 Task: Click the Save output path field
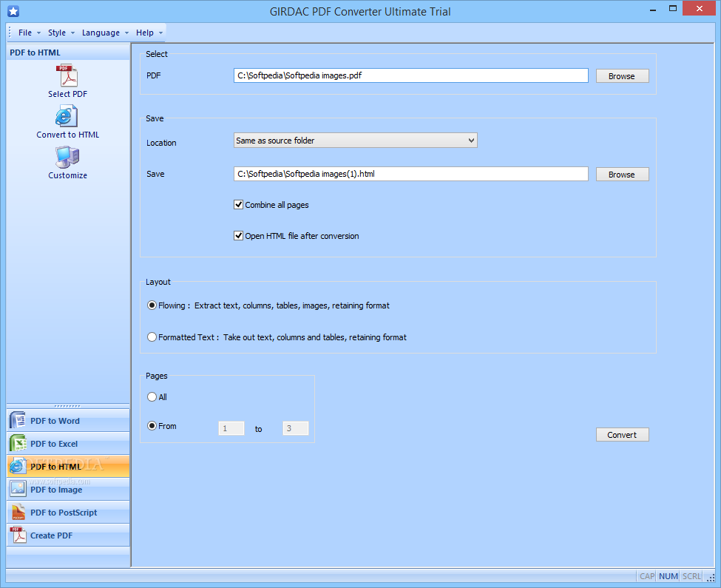pyautogui.click(x=410, y=174)
